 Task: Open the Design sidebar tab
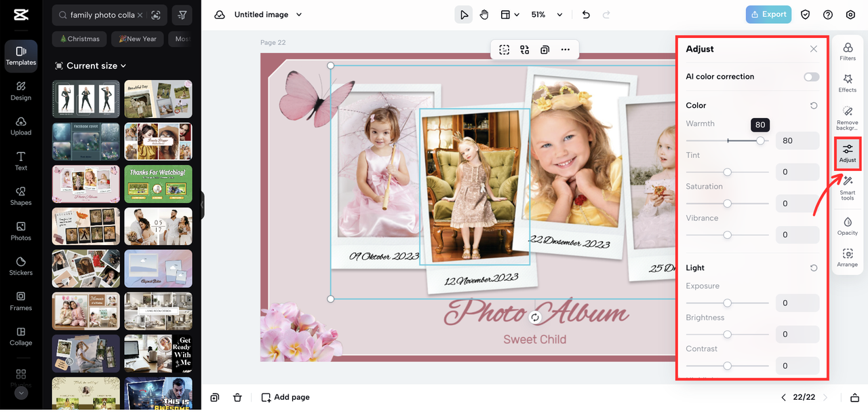point(21,91)
